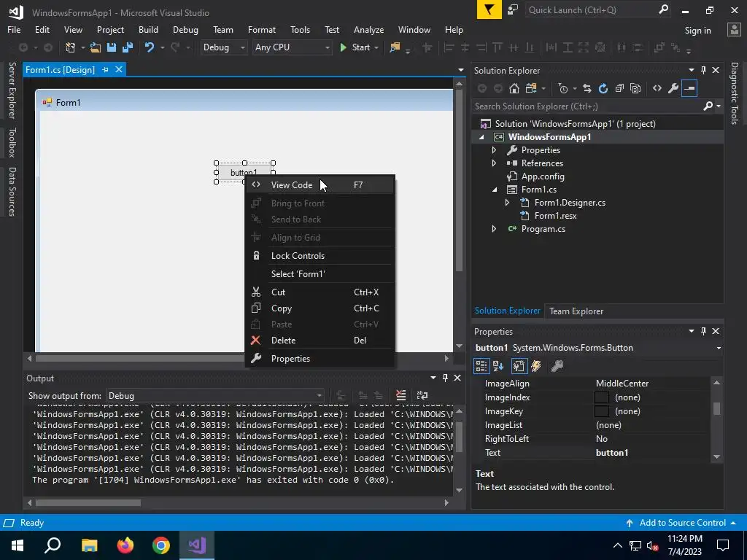747x560 pixels.
Task: Toggle Word Wrap in Output panel
Action: click(422, 395)
